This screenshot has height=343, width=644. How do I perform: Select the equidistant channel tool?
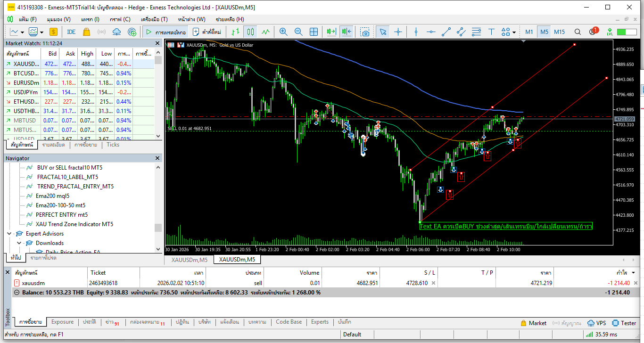[x=461, y=32]
